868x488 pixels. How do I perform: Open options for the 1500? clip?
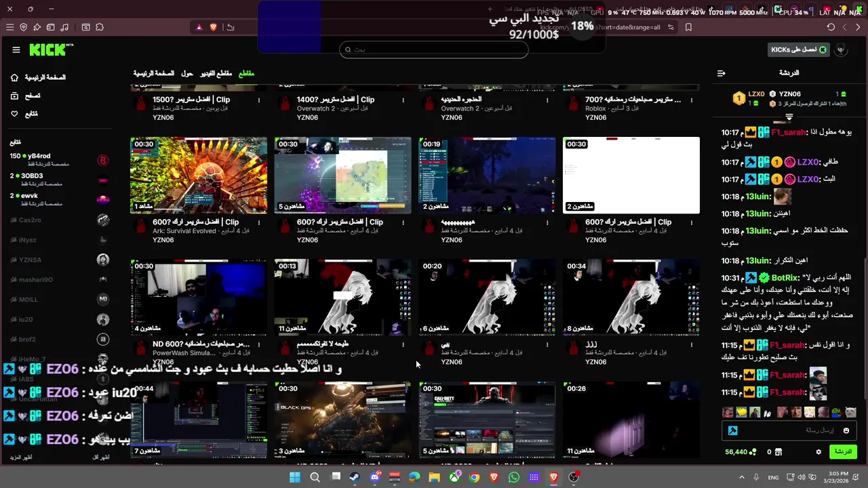pos(258,100)
